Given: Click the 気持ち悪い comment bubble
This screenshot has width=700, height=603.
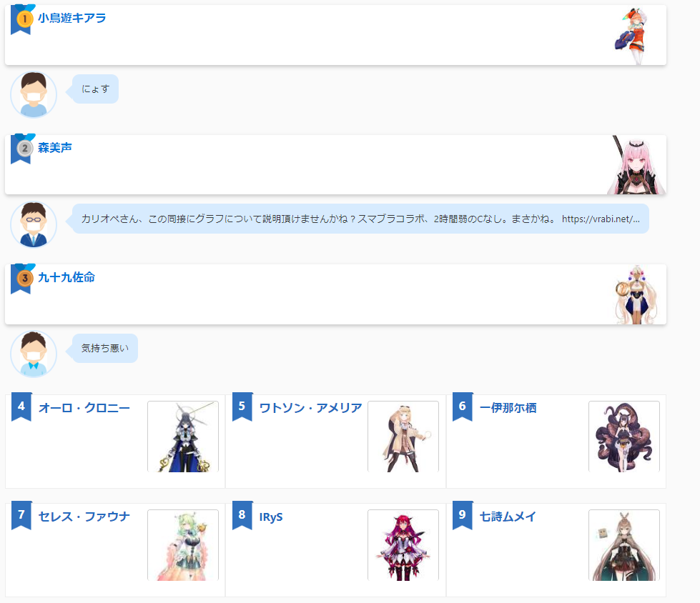Looking at the screenshot, I should pos(105,349).
